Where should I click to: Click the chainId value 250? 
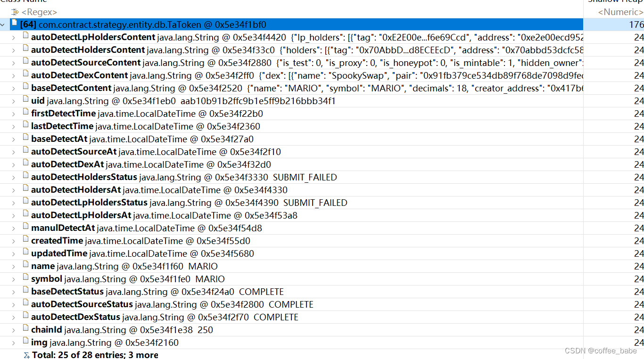click(205, 330)
